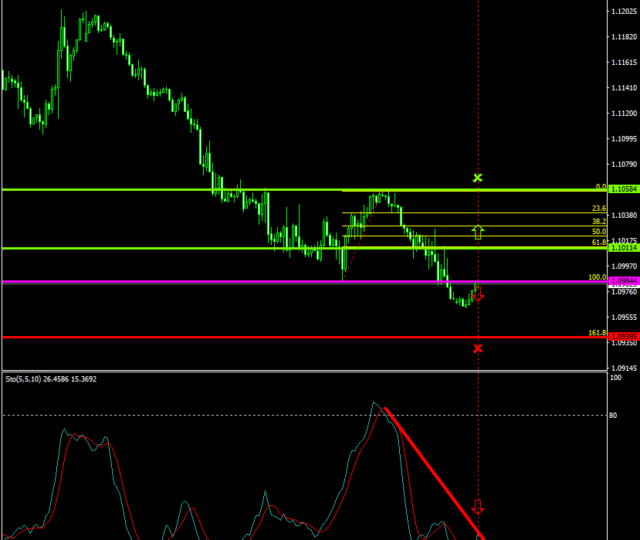Click the red down arrow in the stochastic panel
The width and height of the screenshot is (640, 540).
click(478, 507)
